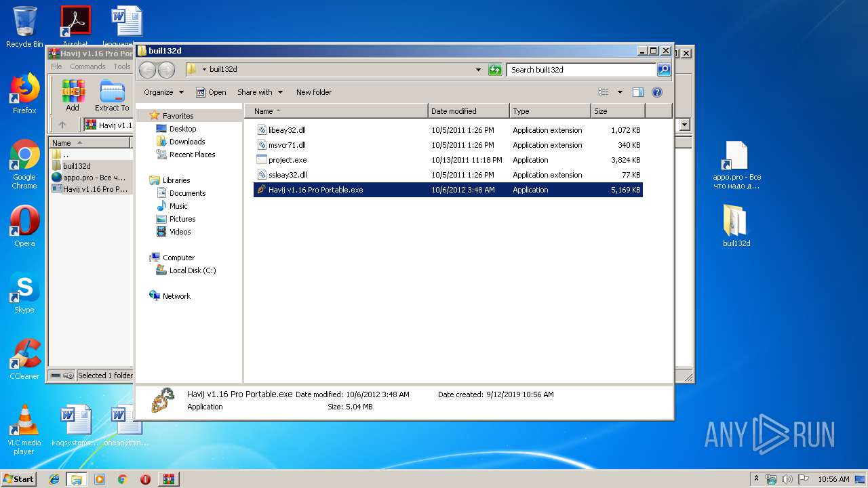Select Local Disk (C:)
Image resolution: width=868 pixels, height=488 pixels.
pos(193,270)
